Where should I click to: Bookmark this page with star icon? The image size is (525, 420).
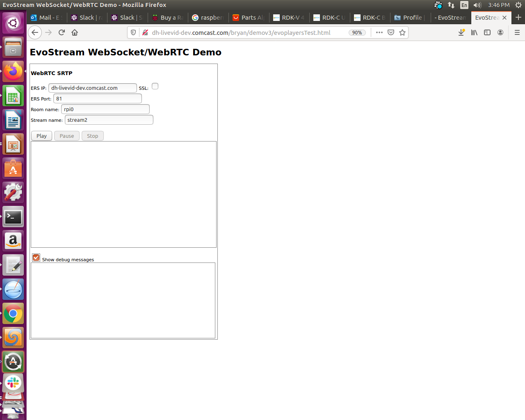[402, 32]
